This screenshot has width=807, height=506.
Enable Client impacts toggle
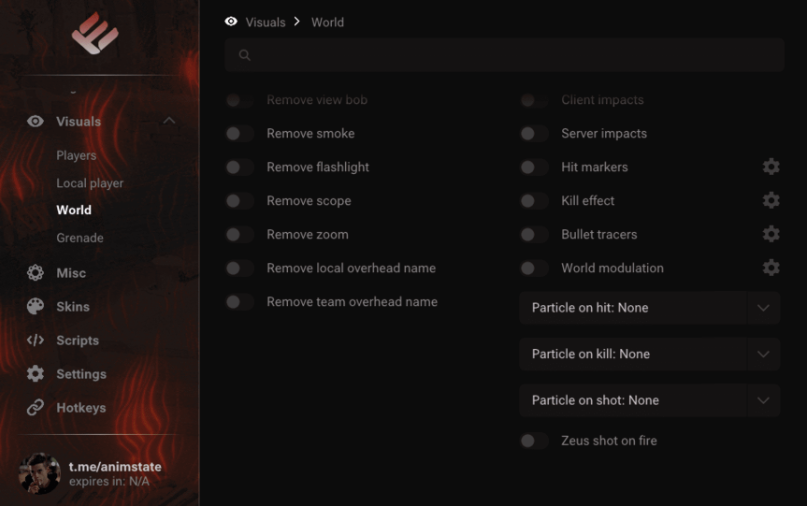534,100
